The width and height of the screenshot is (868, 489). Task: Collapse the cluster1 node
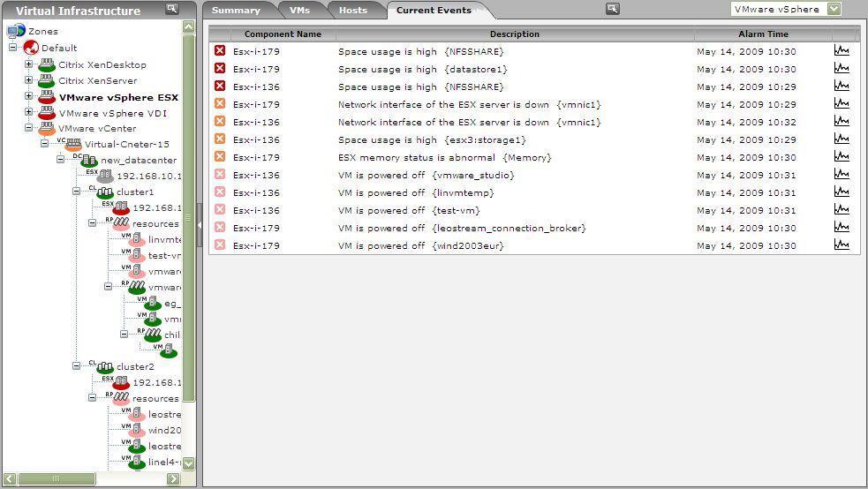pyautogui.click(x=77, y=192)
